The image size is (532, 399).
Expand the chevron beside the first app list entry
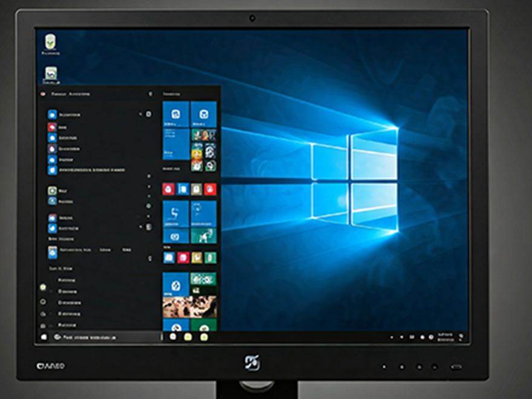[140, 114]
